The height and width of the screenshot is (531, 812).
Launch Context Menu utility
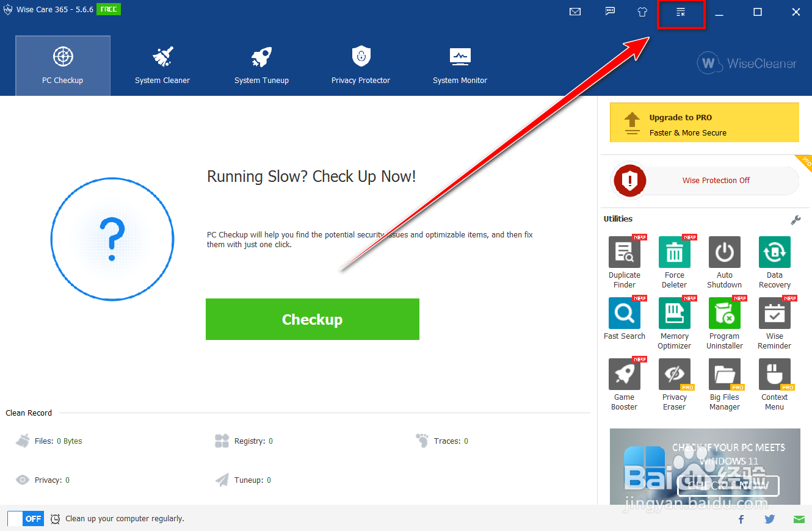[x=775, y=385]
